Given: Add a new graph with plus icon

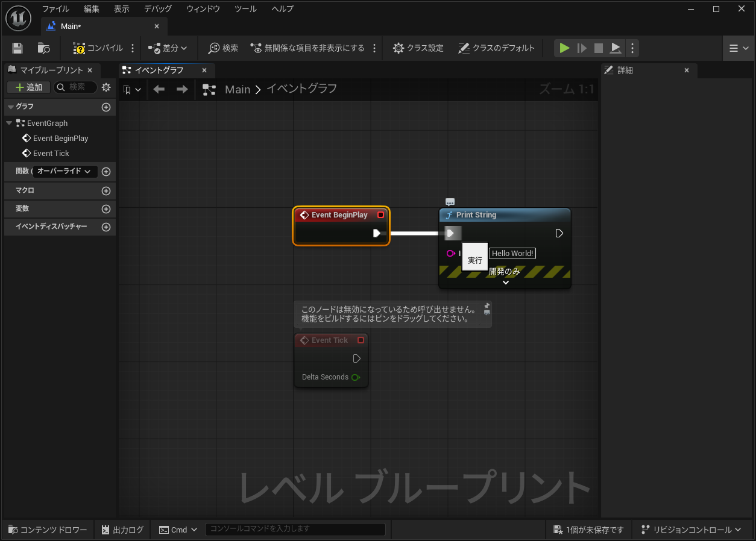Looking at the screenshot, I should click(x=106, y=107).
